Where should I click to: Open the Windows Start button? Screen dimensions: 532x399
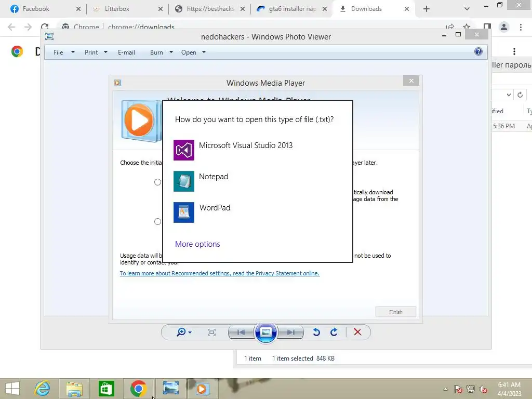pyautogui.click(x=12, y=389)
